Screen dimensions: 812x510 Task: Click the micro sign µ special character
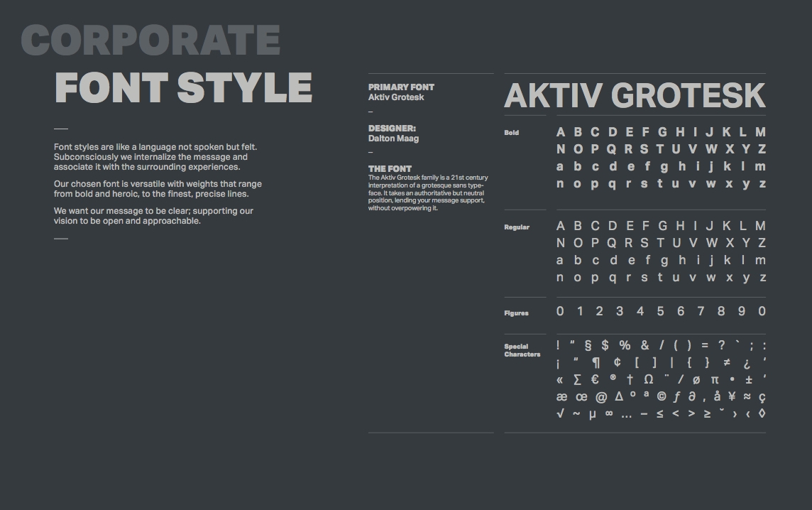[x=593, y=415]
